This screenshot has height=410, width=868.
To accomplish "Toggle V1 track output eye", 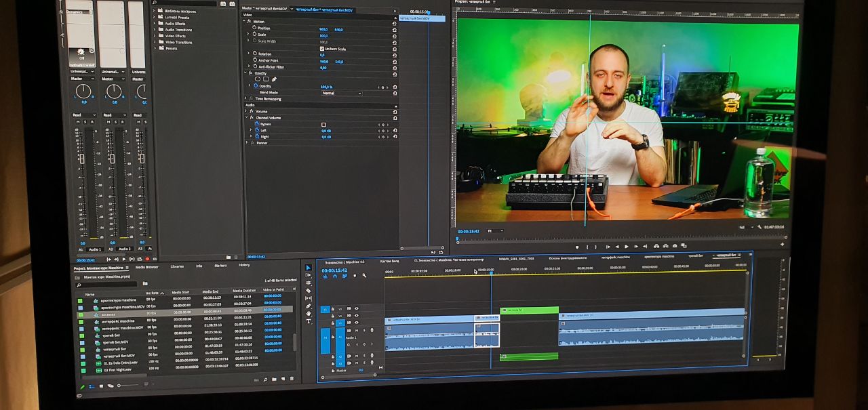I will point(357,323).
